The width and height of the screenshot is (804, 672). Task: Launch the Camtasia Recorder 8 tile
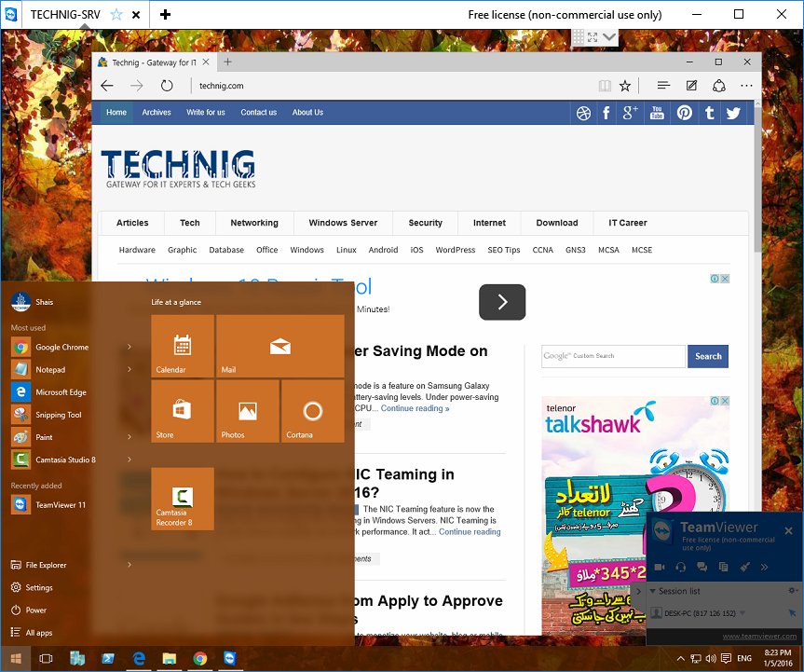tap(183, 499)
